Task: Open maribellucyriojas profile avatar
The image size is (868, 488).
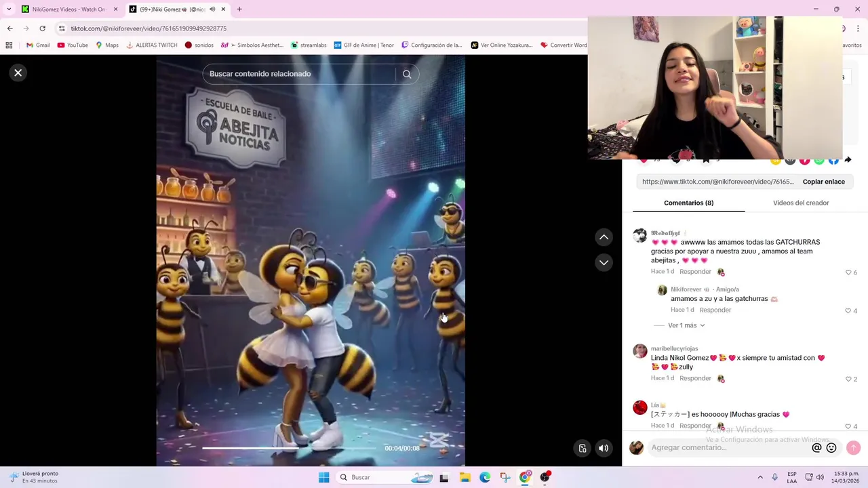Action: 639,350
